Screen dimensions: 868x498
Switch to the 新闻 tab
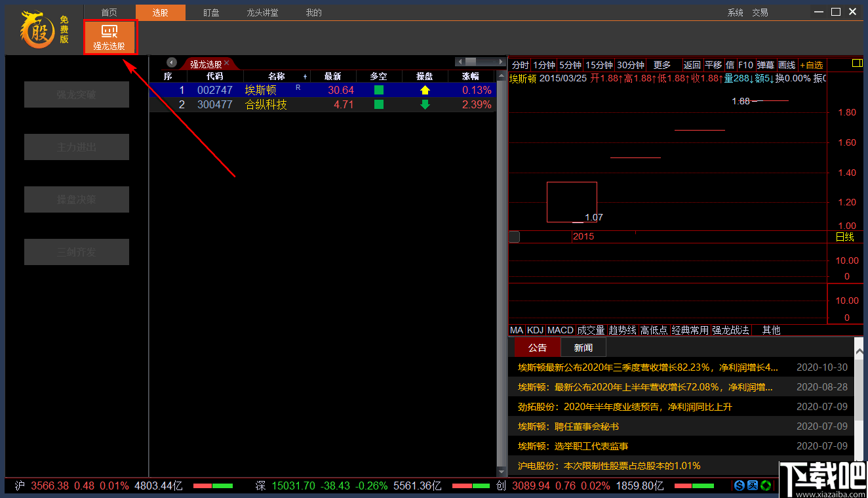click(583, 348)
